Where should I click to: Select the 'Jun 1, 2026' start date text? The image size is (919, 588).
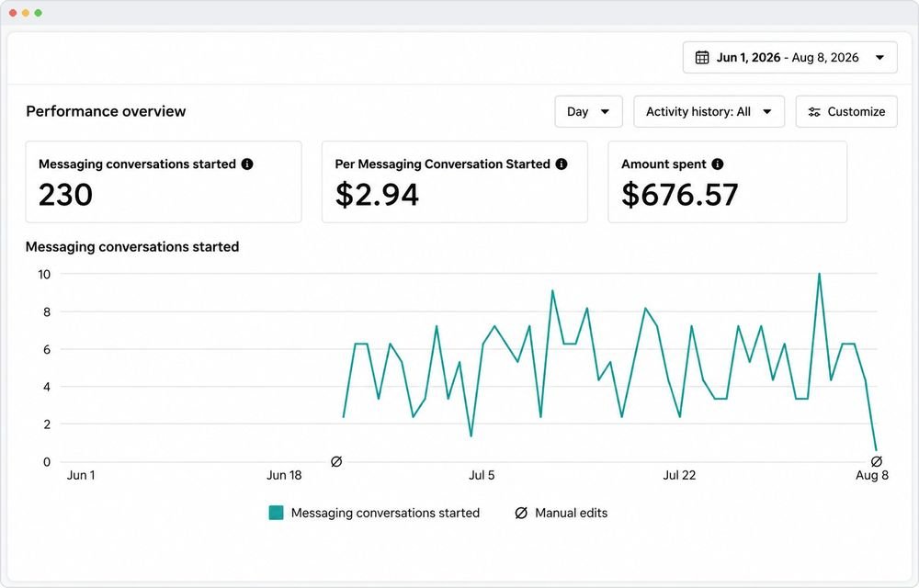coord(748,57)
